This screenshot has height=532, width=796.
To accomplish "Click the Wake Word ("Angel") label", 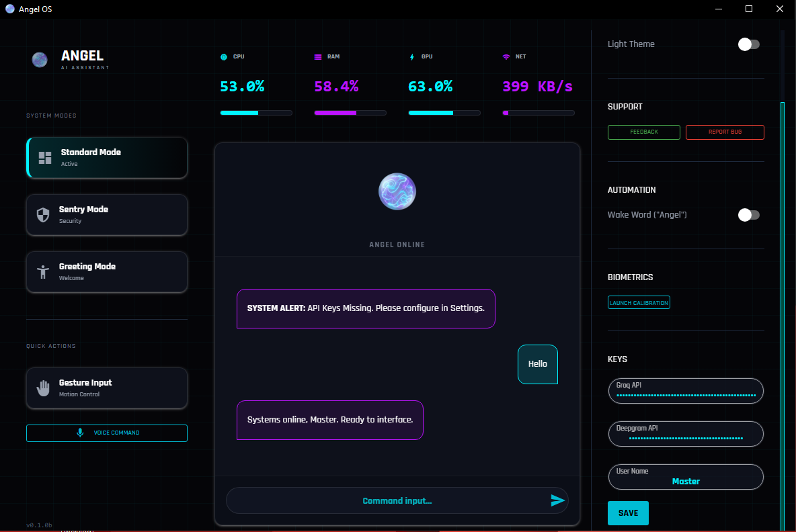I will [x=647, y=215].
